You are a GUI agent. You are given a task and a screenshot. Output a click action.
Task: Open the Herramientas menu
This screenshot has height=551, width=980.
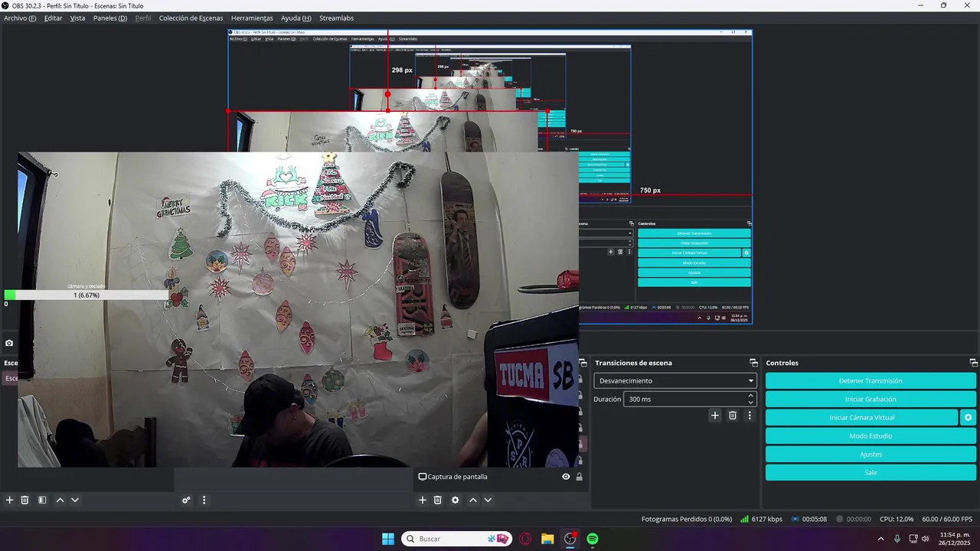click(252, 18)
